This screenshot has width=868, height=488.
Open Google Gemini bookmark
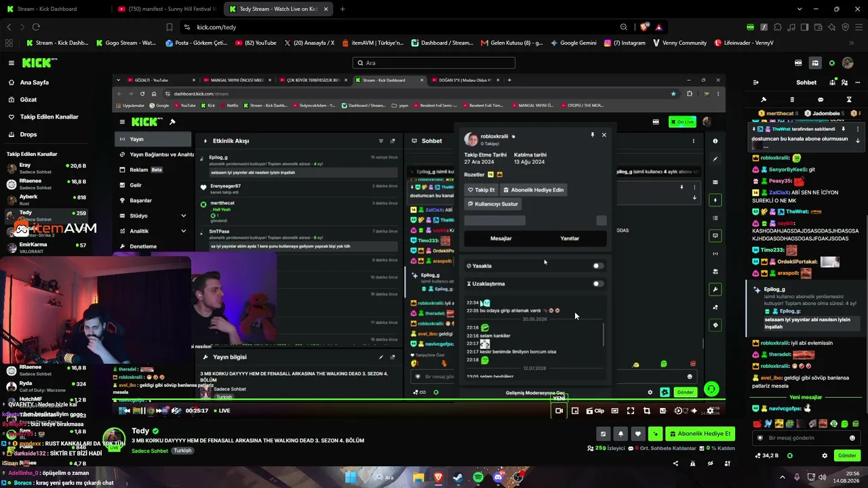[x=573, y=43]
